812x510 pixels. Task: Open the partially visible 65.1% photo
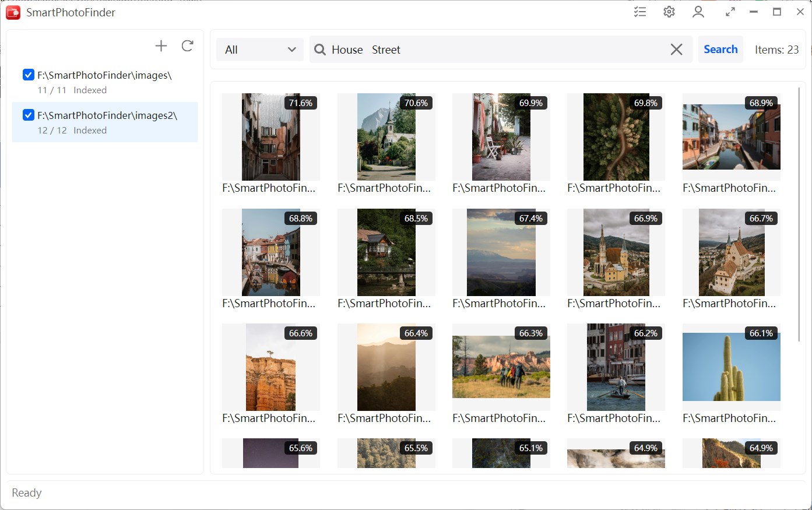tap(501, 453)
